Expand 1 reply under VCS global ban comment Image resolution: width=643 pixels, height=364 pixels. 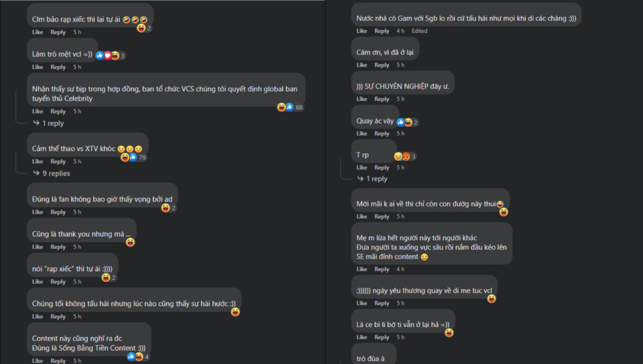pos(51,124)
